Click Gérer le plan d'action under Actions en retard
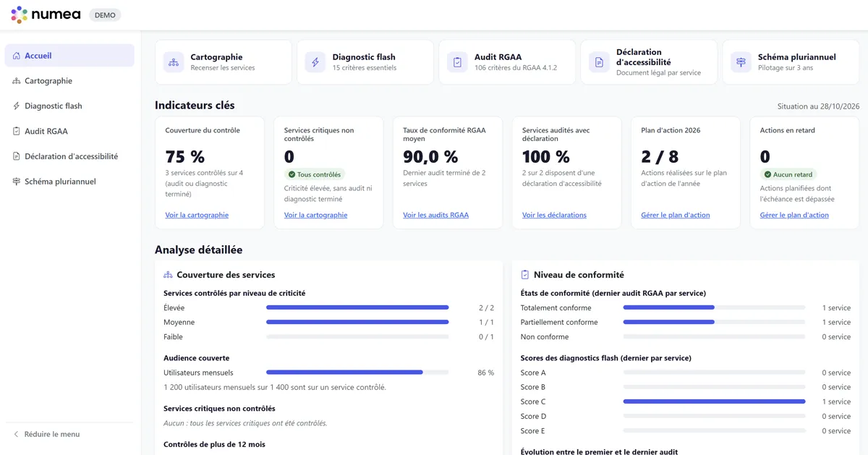The width and height of the screenshot is (868, 455). click(794, 215)
